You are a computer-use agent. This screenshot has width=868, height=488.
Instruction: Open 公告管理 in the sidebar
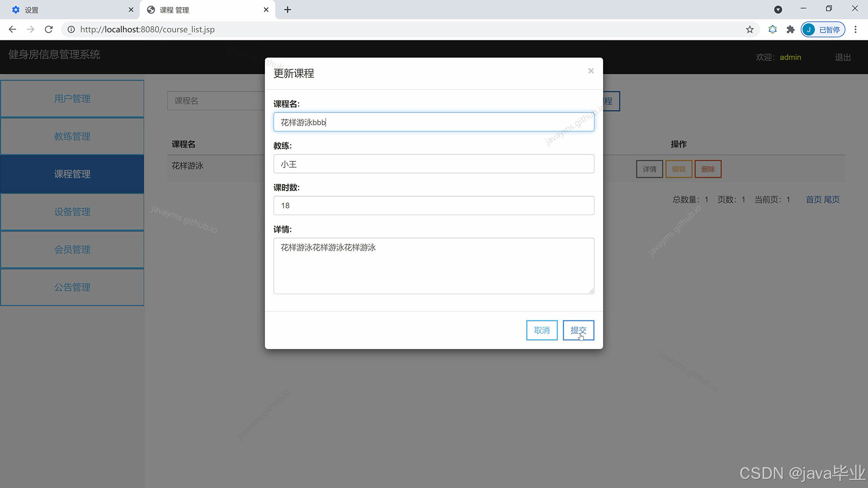pyautogui.click(x=72, y=287)
